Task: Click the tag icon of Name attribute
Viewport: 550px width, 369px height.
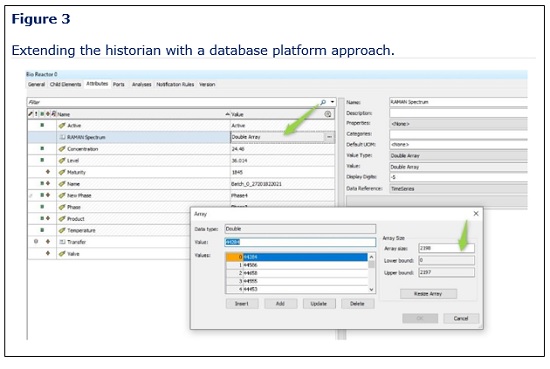Action: pyautogui.click(x=62, y=183)
